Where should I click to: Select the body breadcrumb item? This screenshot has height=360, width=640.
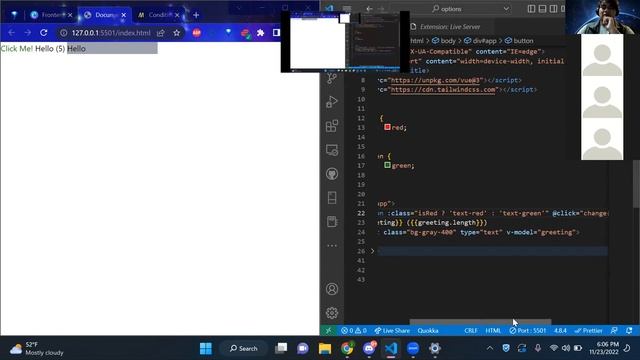click(444, 41)
